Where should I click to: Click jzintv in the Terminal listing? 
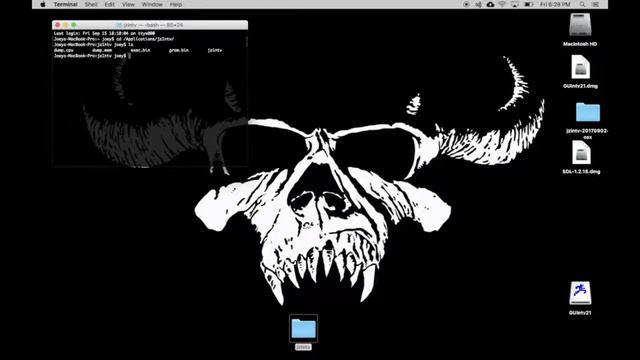(x=215, y=50)
